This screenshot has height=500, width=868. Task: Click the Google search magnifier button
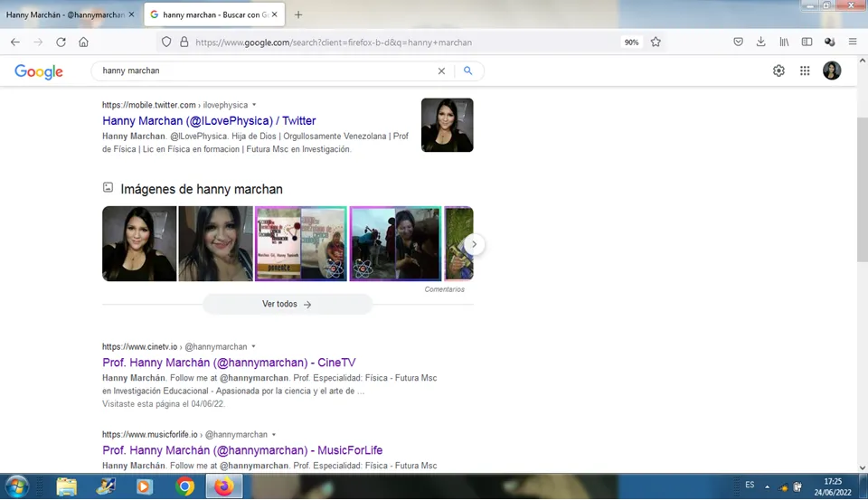(467, 71)
